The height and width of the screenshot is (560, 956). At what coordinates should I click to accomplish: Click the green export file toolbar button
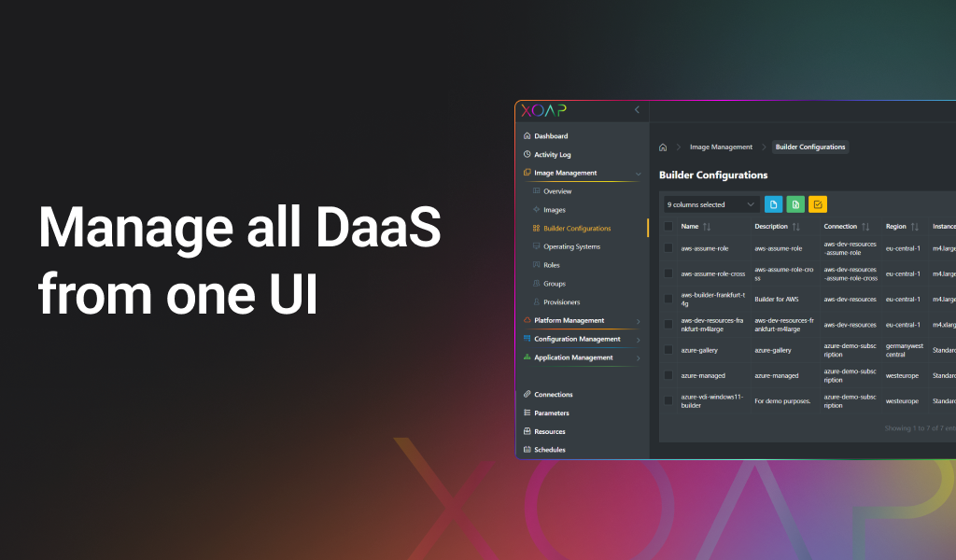pyautogui.click(x=795, y=204)
